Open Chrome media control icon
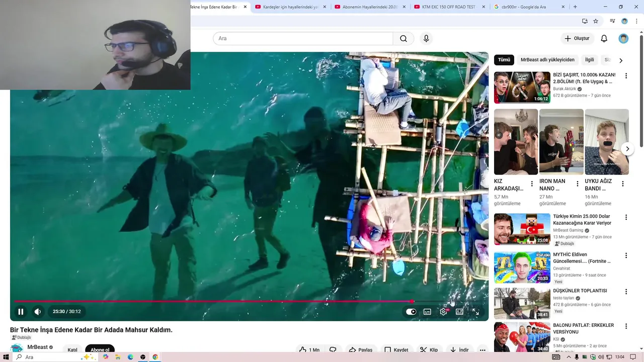 tap(612, 21)
